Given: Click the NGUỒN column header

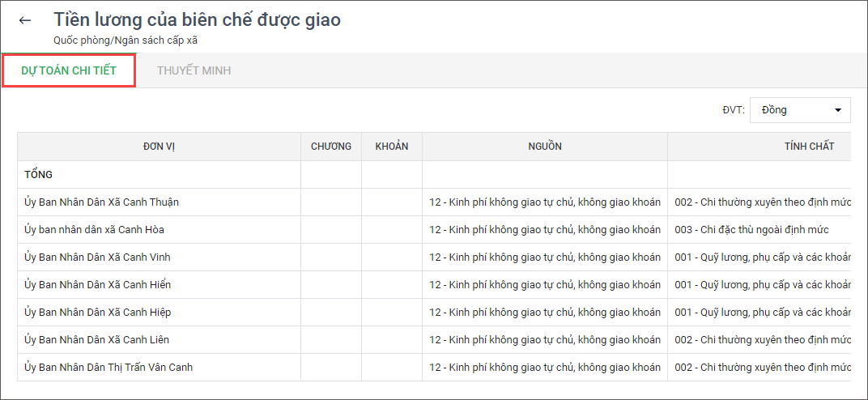Looking at the screenshot, I should (545, 147).
